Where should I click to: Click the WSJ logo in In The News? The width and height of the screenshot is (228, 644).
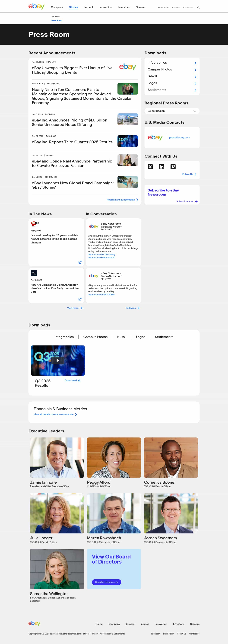tap(34, 273)
